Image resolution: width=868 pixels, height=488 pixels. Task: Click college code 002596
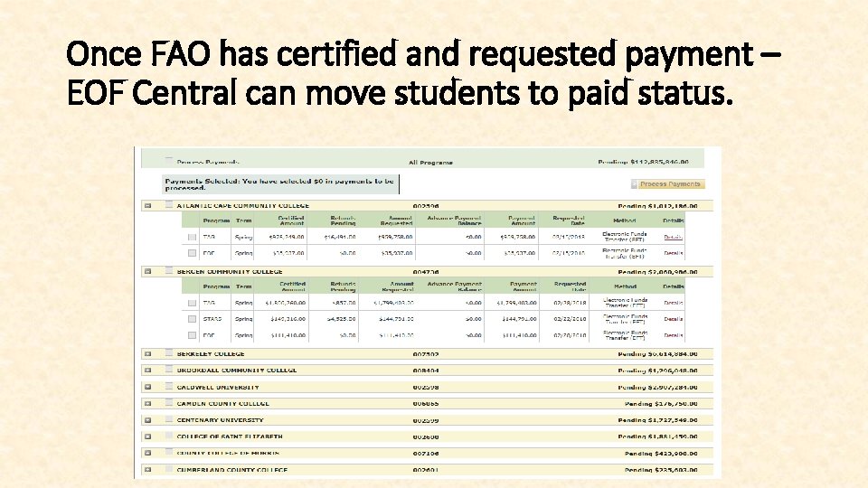click(x=426, y=206)
